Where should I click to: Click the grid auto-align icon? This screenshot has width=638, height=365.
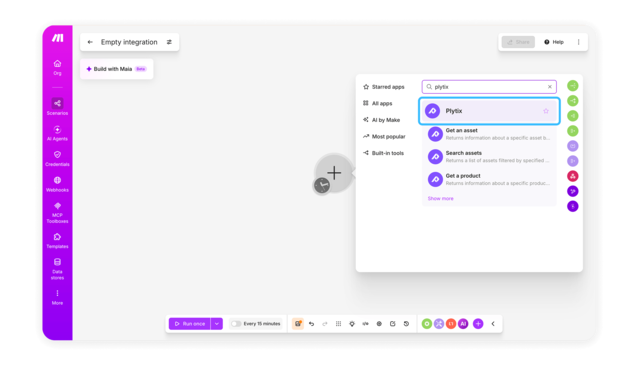(x=338, y=324)
